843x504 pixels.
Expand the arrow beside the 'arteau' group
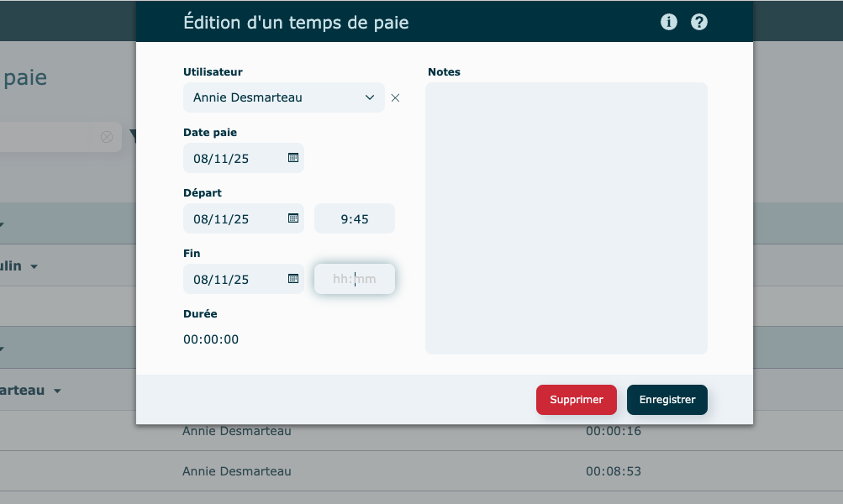(57, 391)
